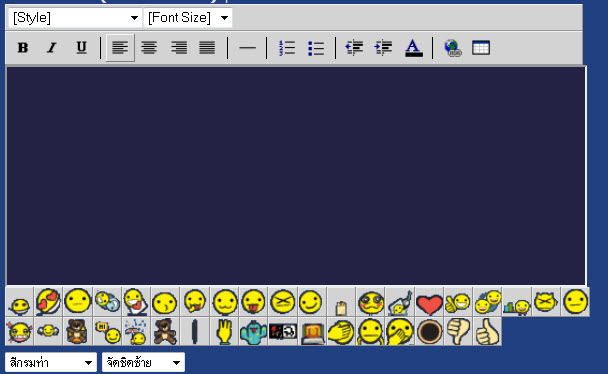This screenshot has width=608, height=374.
Task: Insert the black vertical bar emoticon
Action: tap(195, 331)
